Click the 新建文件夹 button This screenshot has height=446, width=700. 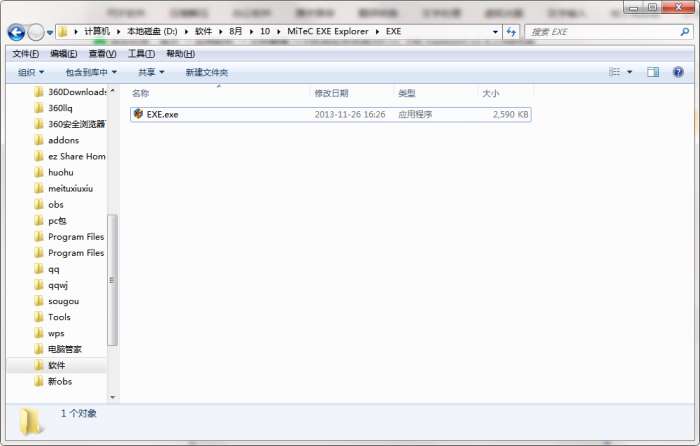pos(206,72)
